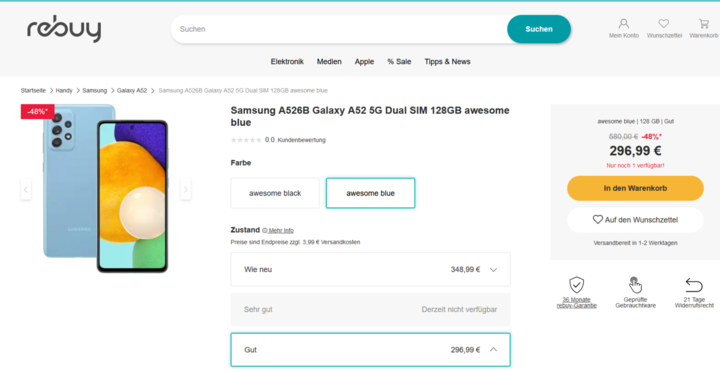Click the 296,99 € price in the sidebar

click(635, 151)
